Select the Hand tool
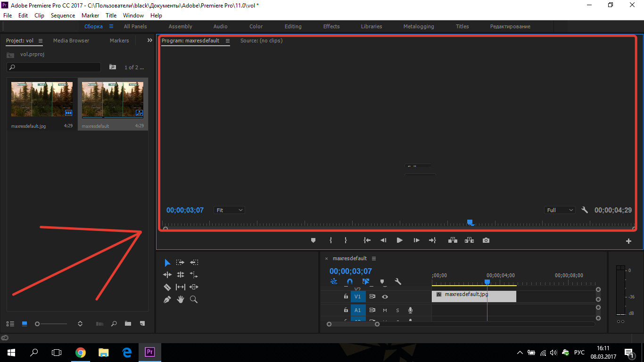The width and height of the screenshot is (644, 362). pyautogui.click(x=180, y=299)
